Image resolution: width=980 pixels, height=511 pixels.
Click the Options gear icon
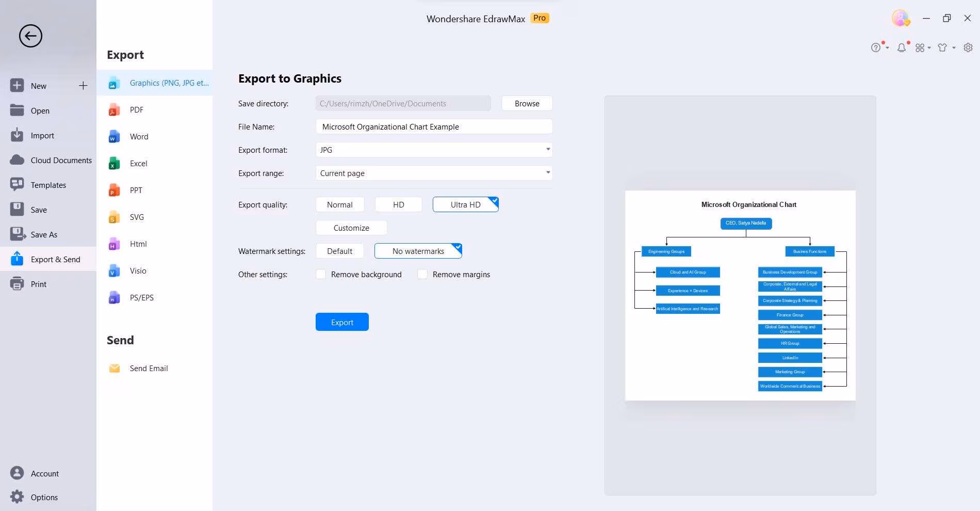click(x=17, y=497)
